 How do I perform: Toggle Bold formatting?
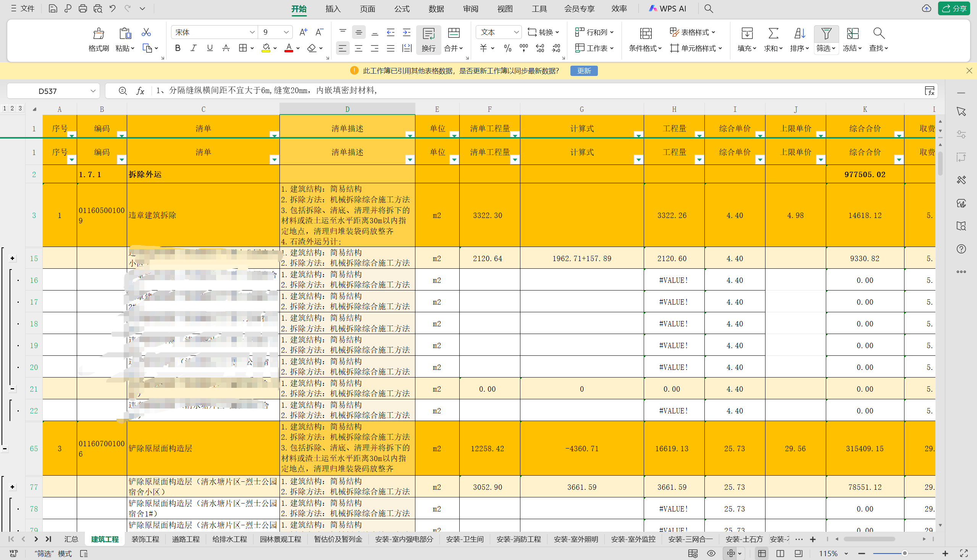(x=178, y=48)
